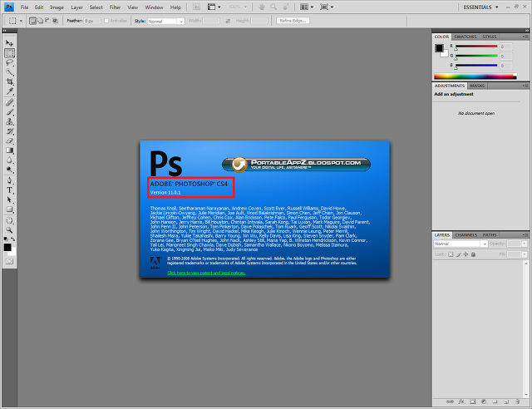532x409 pixels.
Task: Select the Rectangle shape tool
Action: [9, 209]
